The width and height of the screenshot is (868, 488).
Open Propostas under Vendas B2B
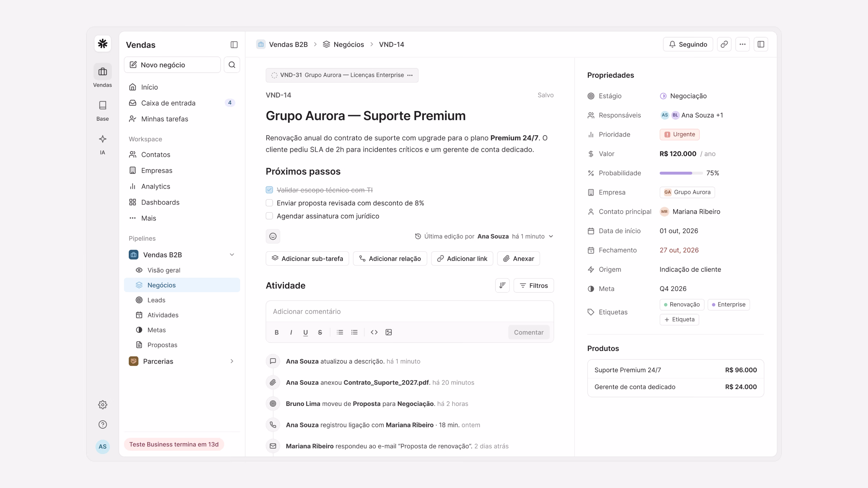coord(182,345)
